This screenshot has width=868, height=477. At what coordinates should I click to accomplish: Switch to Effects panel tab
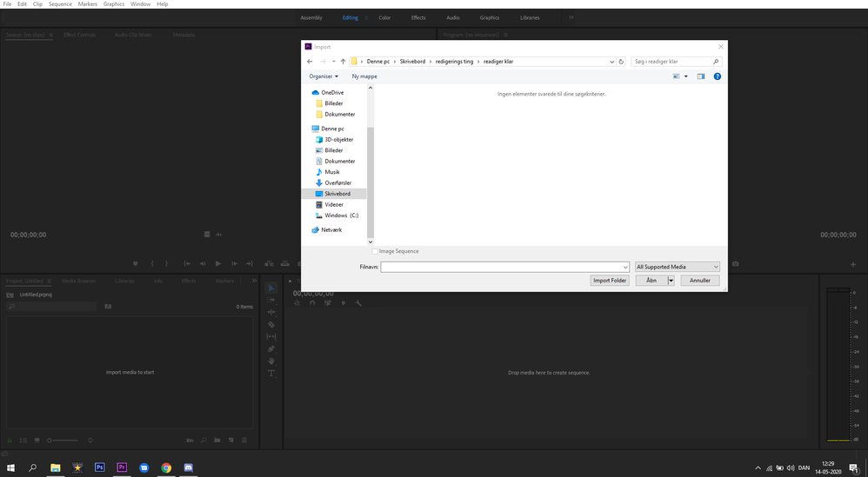tap(189, 281)
